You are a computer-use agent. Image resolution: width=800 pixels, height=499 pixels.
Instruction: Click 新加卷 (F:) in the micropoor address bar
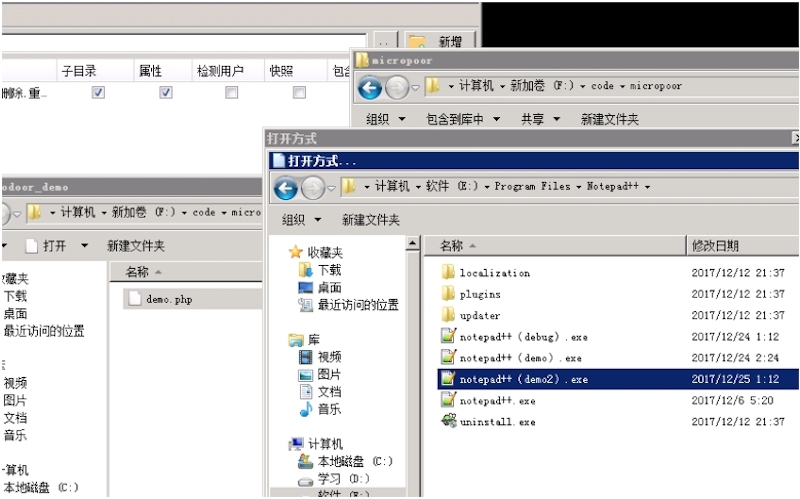point(543,86)
